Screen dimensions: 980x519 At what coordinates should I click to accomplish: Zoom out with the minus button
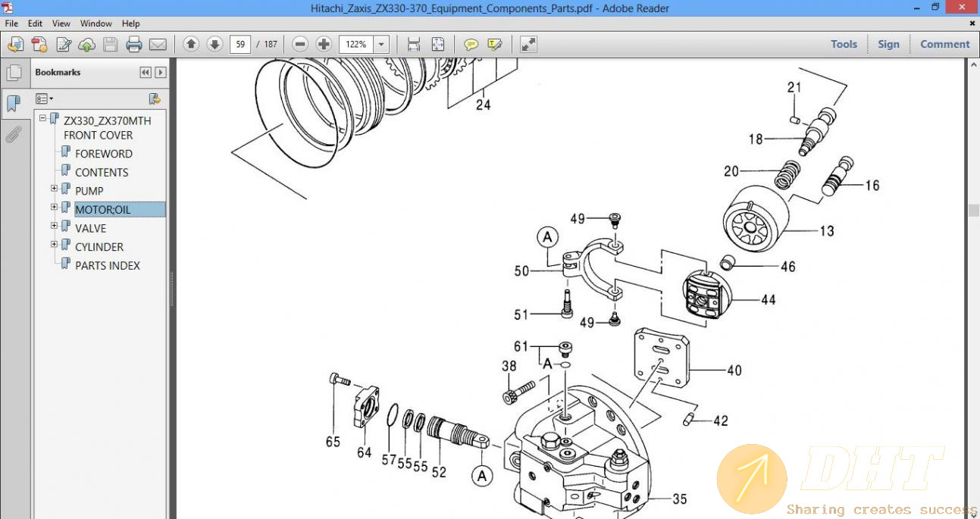pos(300,44)
